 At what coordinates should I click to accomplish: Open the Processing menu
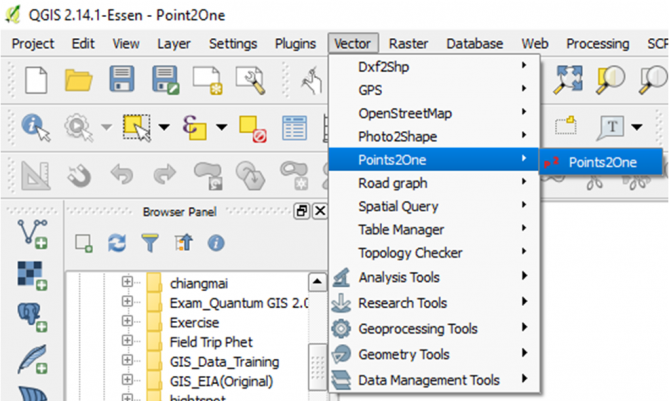(x=597, y=44)
